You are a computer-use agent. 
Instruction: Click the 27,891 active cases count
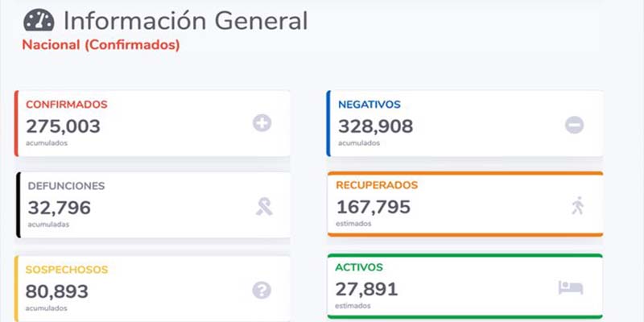[367, 289]
